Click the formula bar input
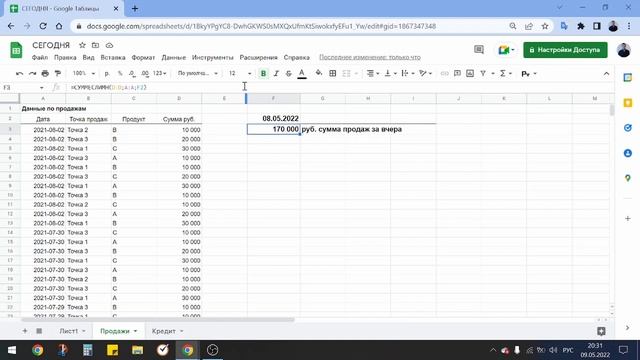Screen dimensions: 640x360 pos(339,87)
